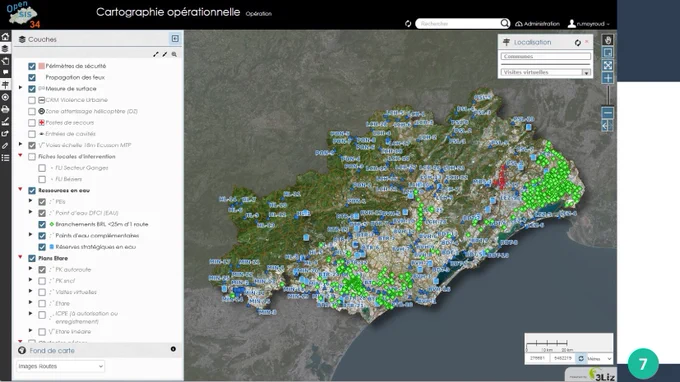Click the chain link icon in the sidebar
The width and height of the screenshot is (680, 382).
(5, 146)
